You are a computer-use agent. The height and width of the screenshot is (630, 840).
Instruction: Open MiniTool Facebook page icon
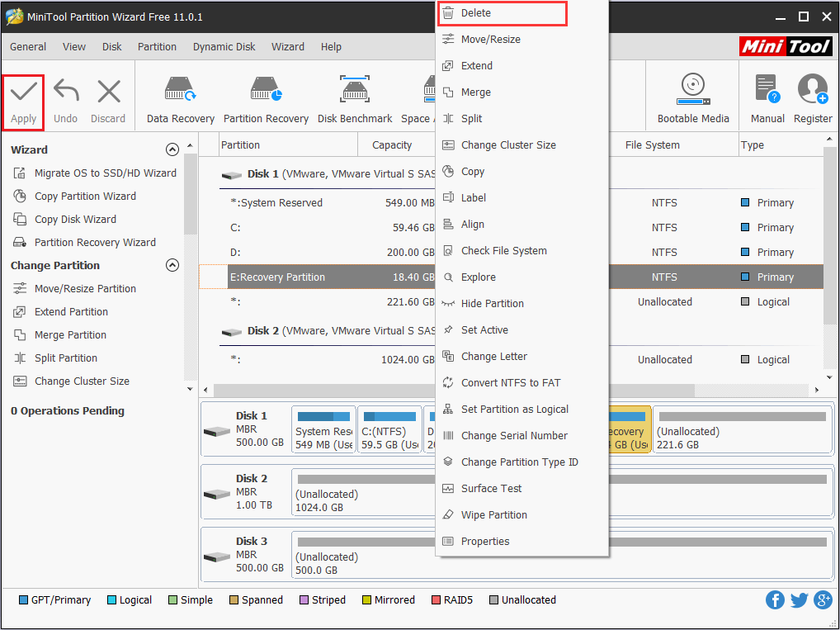tap(775, 599)
